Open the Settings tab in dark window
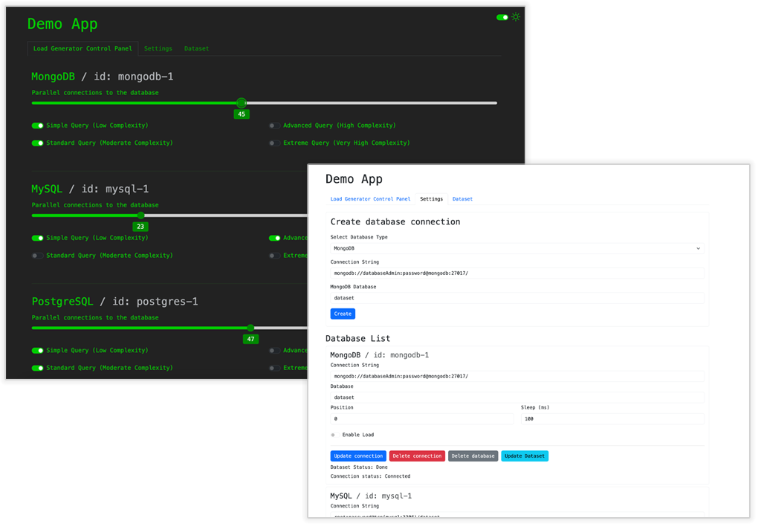The height and width of the screenshot is (532, 761). point(158,48)
